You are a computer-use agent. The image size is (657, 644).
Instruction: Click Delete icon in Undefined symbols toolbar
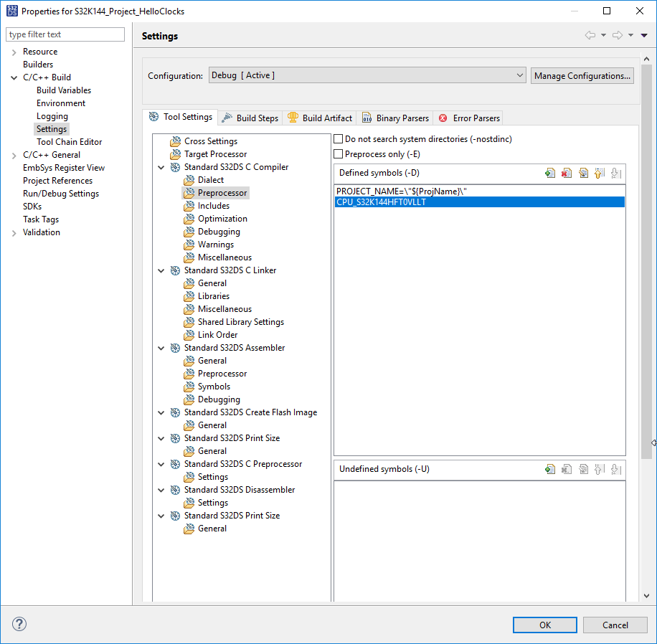pyautogui.click(x=567, y=469)
